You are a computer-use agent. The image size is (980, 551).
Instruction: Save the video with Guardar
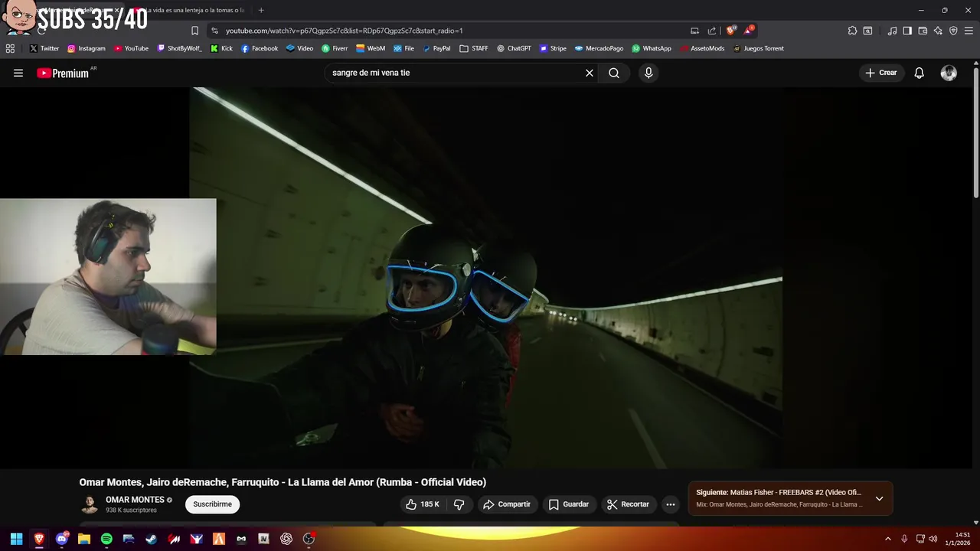tap(569, 504)
